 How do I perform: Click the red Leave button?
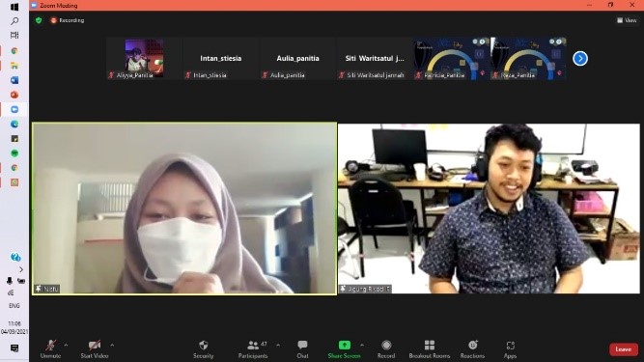624,349
